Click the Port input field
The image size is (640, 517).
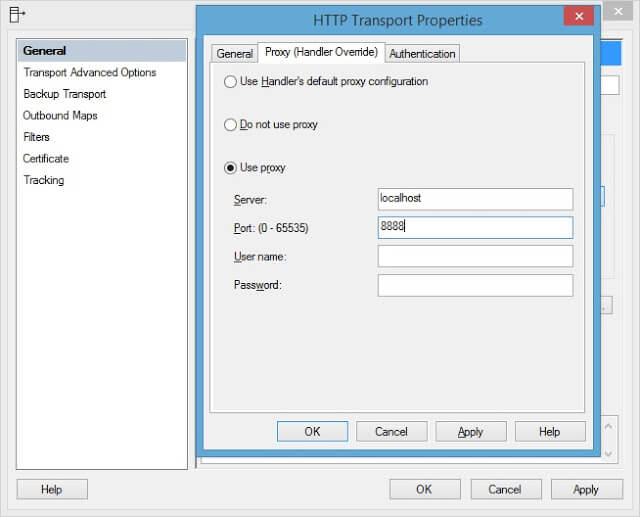click(x=475, y=227)
